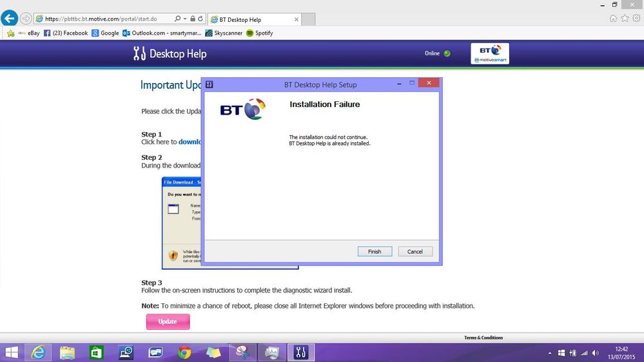Click the Add to favorites bar star icon
The width and height of the screenshot is (644, 362).
tap(11, 33)
